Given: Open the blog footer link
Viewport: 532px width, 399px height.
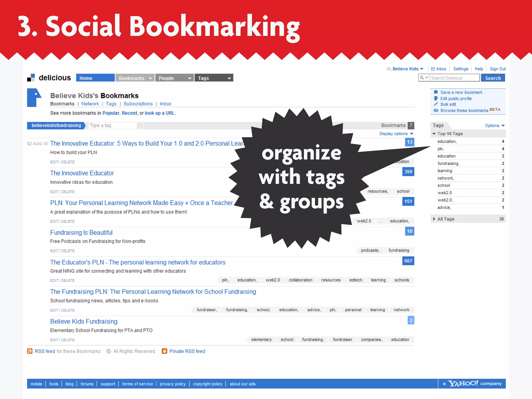Looking at the screenshot, I should pos(69,384).
